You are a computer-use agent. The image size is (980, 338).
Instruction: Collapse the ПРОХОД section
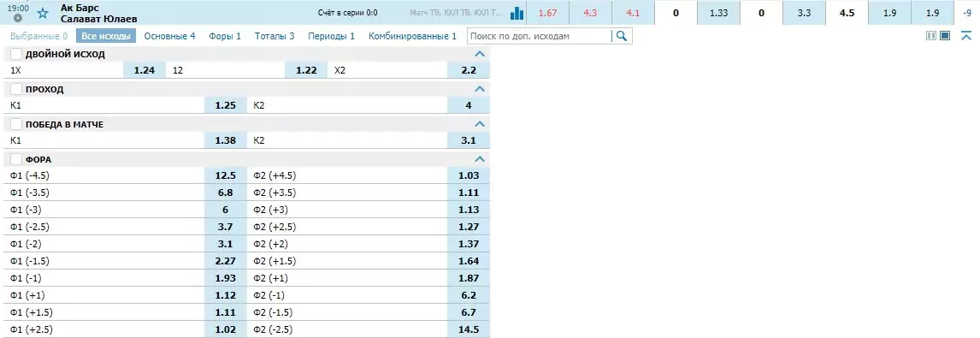coord(480,89)
